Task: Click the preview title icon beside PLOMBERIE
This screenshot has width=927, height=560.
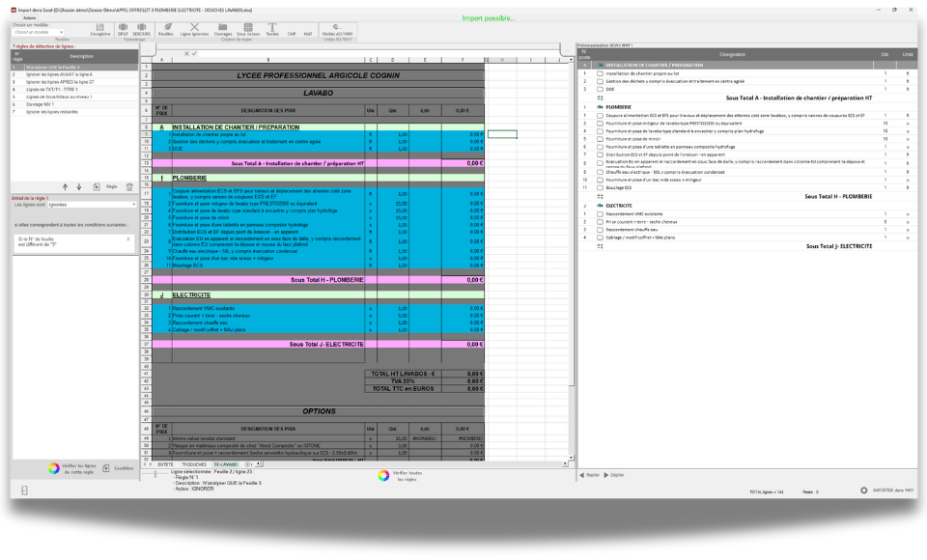Action: [x=600, y=107]
